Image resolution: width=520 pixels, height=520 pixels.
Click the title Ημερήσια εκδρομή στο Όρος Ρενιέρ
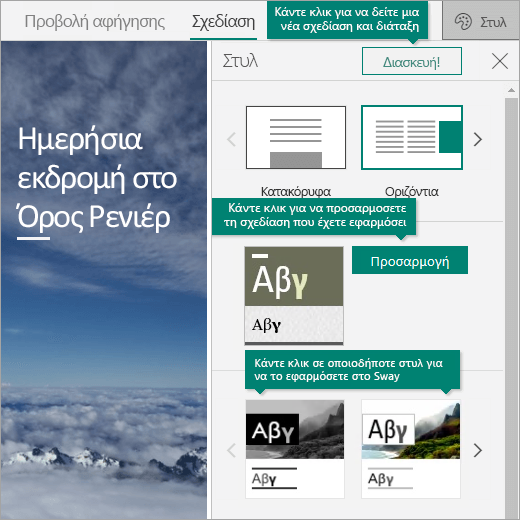point(97,178)
